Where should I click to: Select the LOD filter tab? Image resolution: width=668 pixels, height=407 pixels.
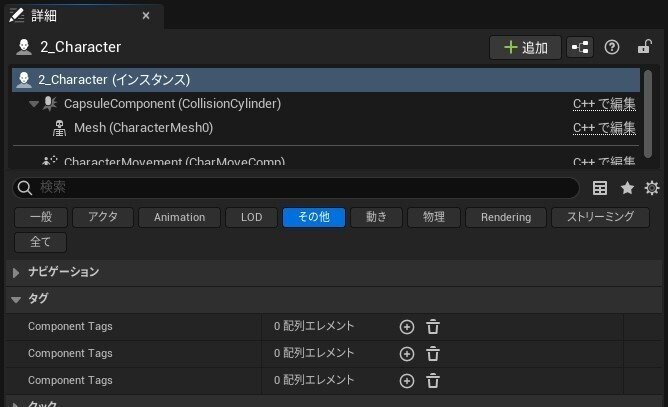click(x=251, y=217)
